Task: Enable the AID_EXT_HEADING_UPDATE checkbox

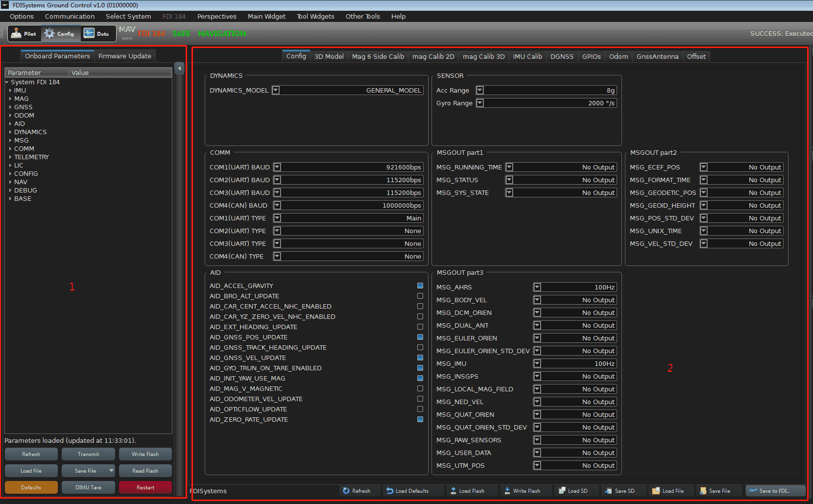Action: click(420, 327)
